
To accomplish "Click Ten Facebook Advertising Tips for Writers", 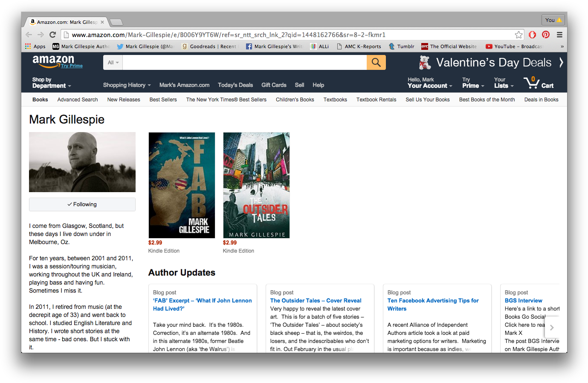I will pos(433,304).
